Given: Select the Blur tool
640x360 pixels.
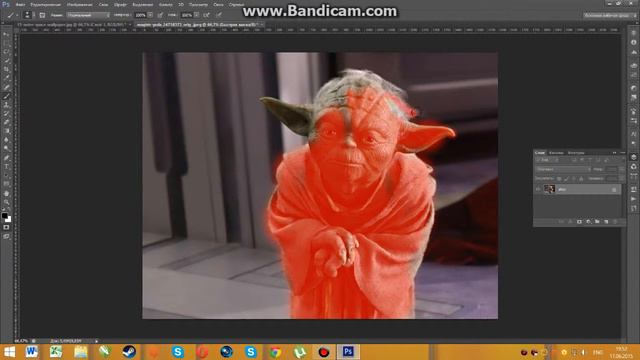Looking at the screenshot, I should 6,140.
